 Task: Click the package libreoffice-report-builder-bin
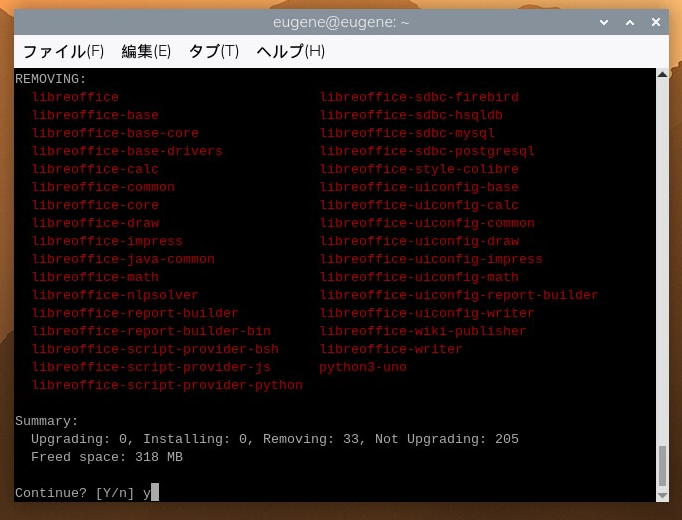coord(151,331)
